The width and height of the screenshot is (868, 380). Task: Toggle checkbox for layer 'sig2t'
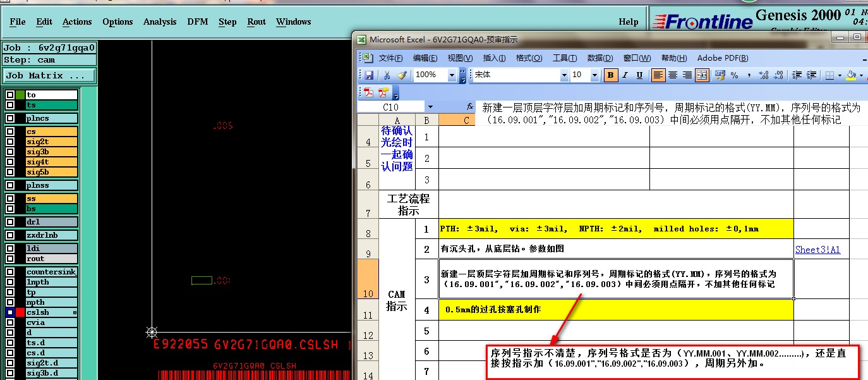(10, 142)
